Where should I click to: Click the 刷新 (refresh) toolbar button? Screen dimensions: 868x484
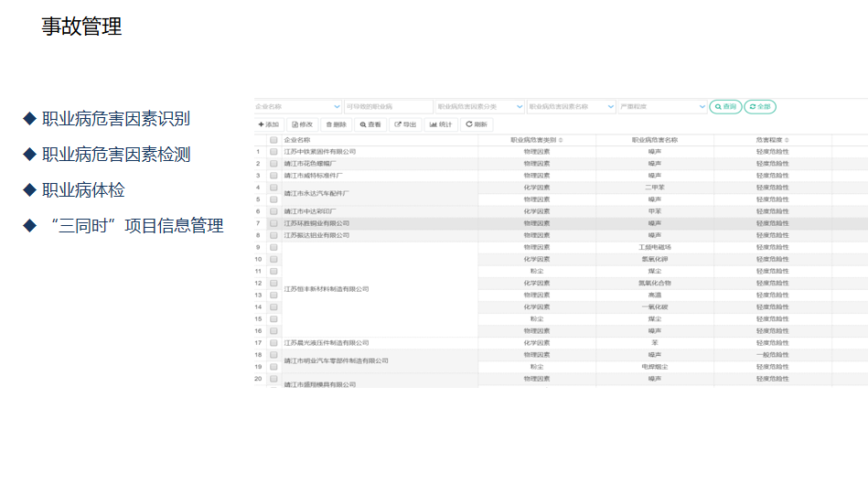(x=477, y=124)
